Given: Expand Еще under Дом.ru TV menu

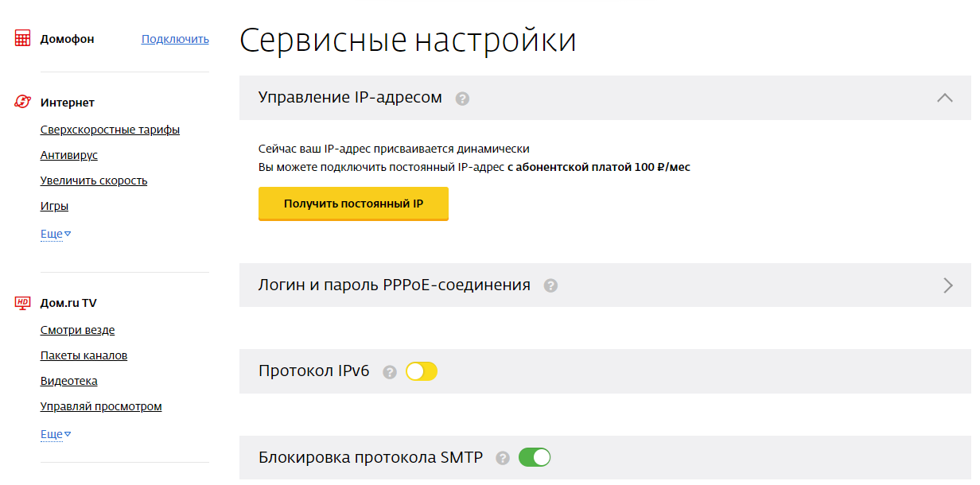Looking at the screenshot, I should 56,434.
